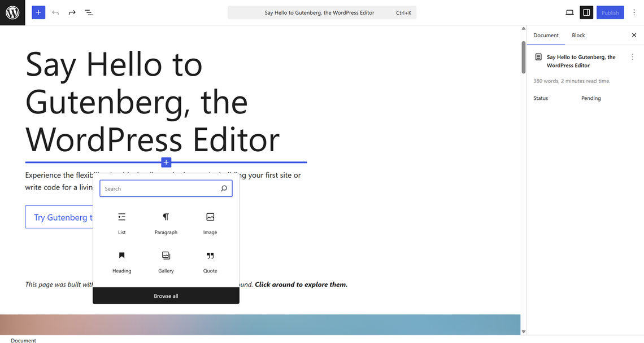Click the sidebar page title text
The width and height of the screenshot is (644, 343).
pos(581,61)
